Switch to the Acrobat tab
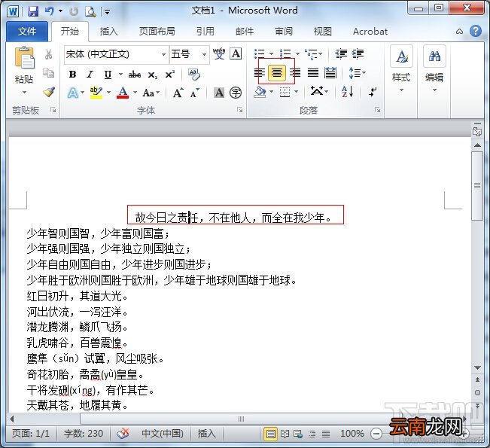The height and width of the screenshot is (448, 490). 370,32
